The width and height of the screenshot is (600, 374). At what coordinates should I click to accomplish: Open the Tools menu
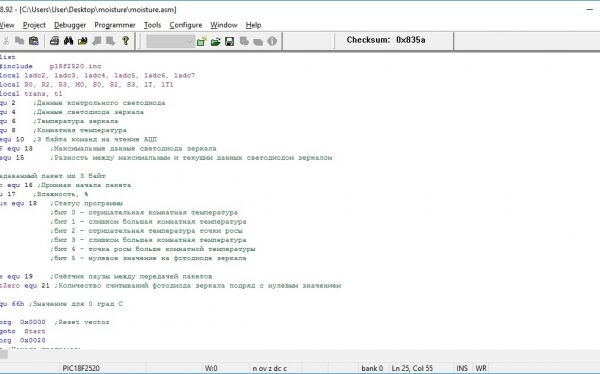click(152, 25)
